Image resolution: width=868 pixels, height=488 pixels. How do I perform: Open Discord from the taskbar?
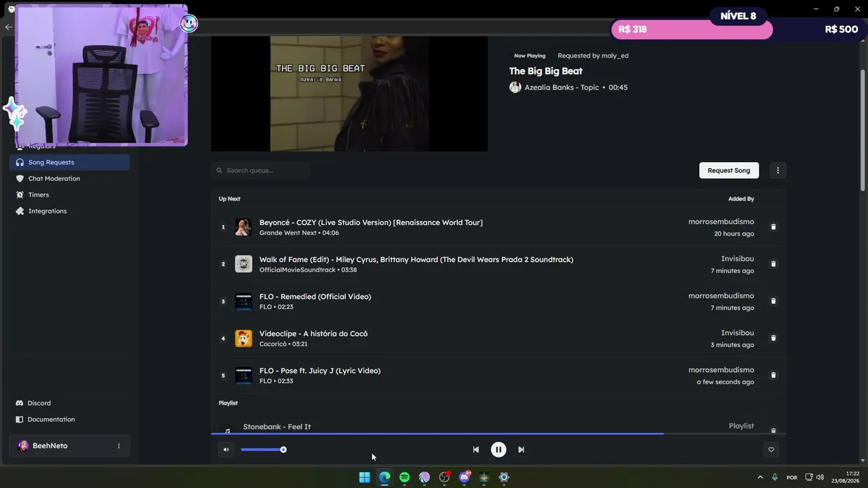465,477
